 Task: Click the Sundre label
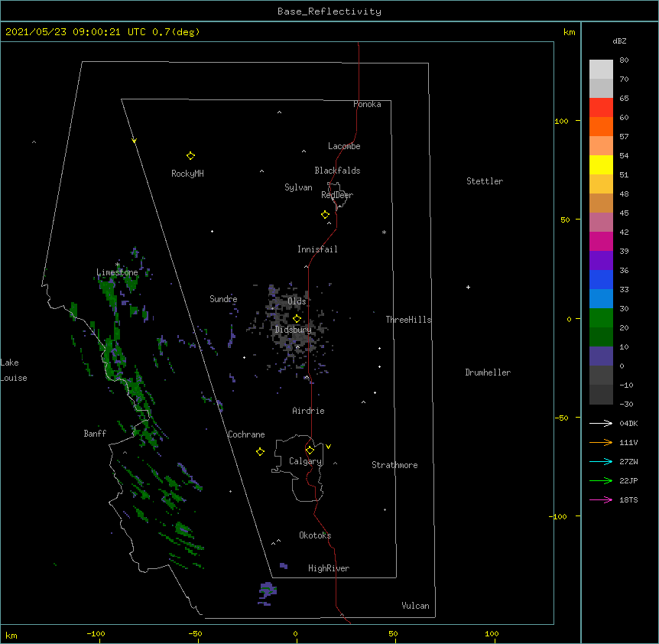coord(223,299)
